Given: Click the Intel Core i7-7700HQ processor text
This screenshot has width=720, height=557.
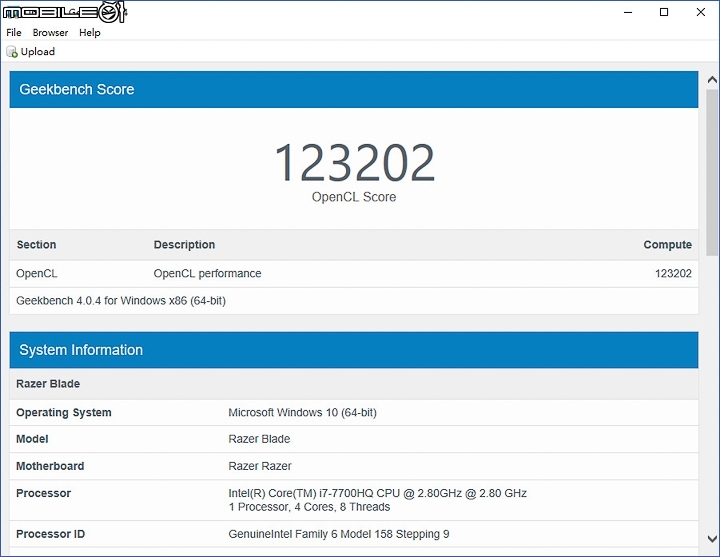Looking at the screenshot, I should point(377,493).
